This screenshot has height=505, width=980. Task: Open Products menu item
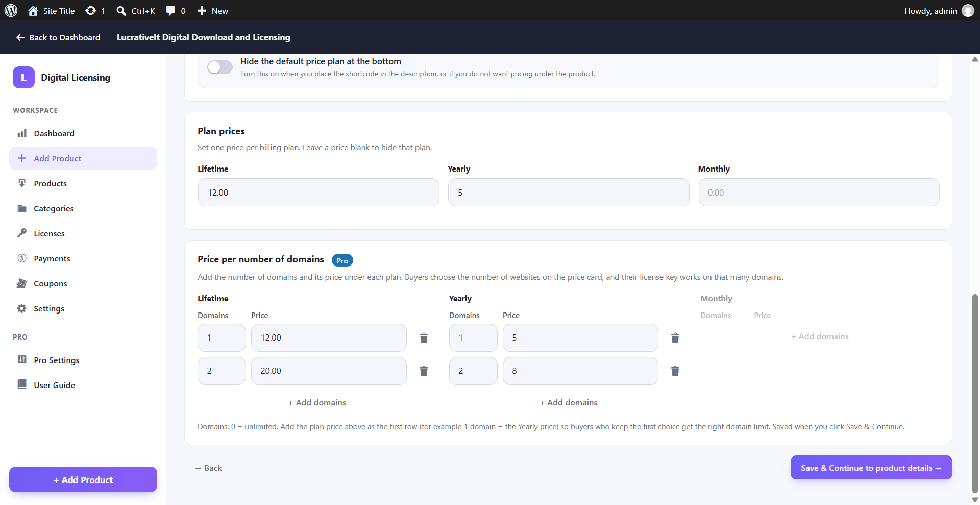[83, 183]
